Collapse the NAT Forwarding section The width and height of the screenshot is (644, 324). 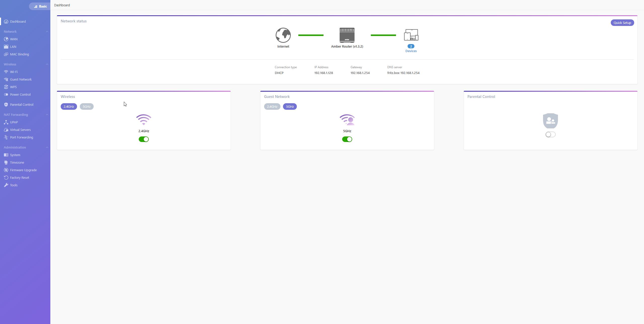point(47,115)
